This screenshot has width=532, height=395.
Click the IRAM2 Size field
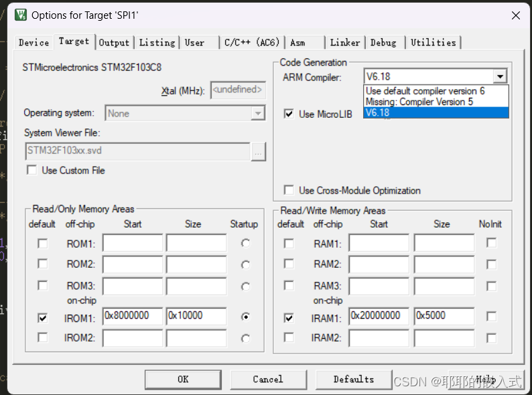pos(444,338)
